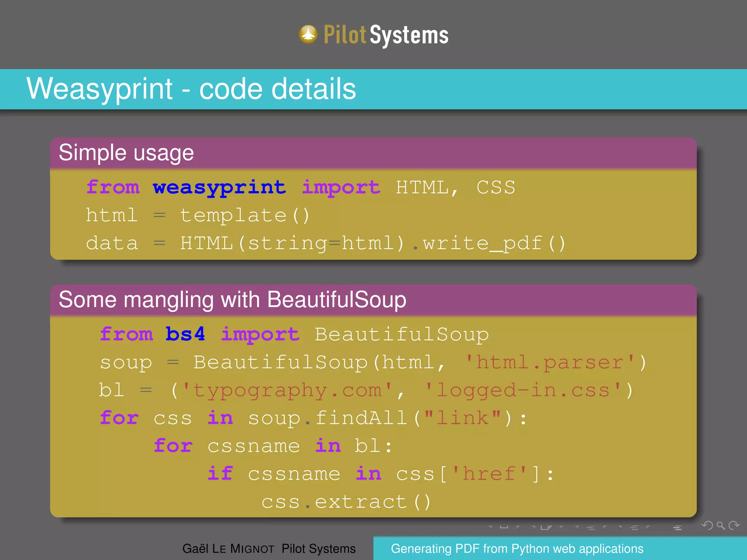Screen dimensions: 747x560
Task: Click the section icon in navigation symbols
Action: (634, 528)
